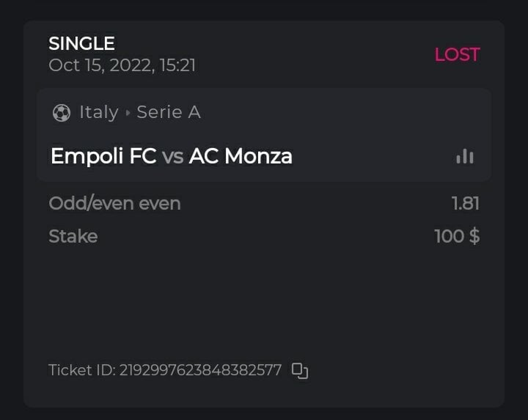Select the AC Monza team name
Image resolution: width=528 pixels, height=420 pixels.
[241, 156]
